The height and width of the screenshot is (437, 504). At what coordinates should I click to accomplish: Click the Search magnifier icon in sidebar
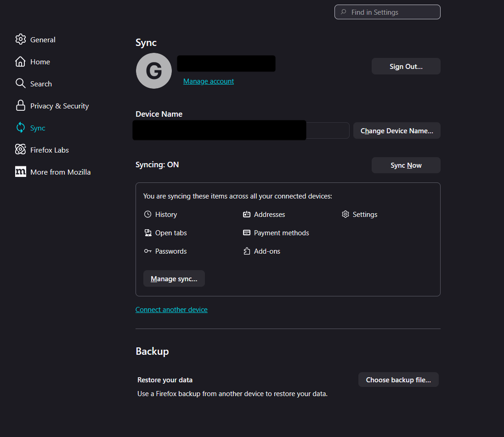pos(20,84)
